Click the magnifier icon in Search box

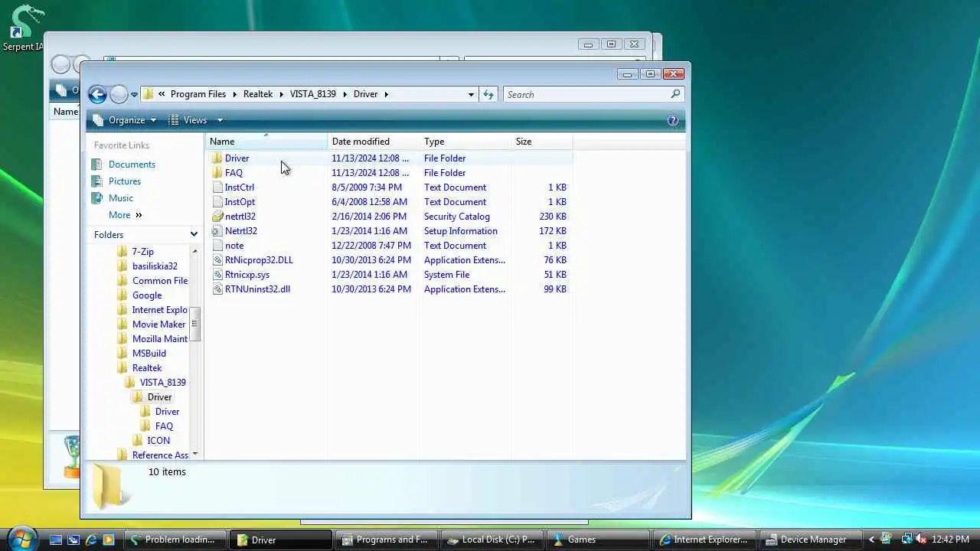click(x=675, y=94)
